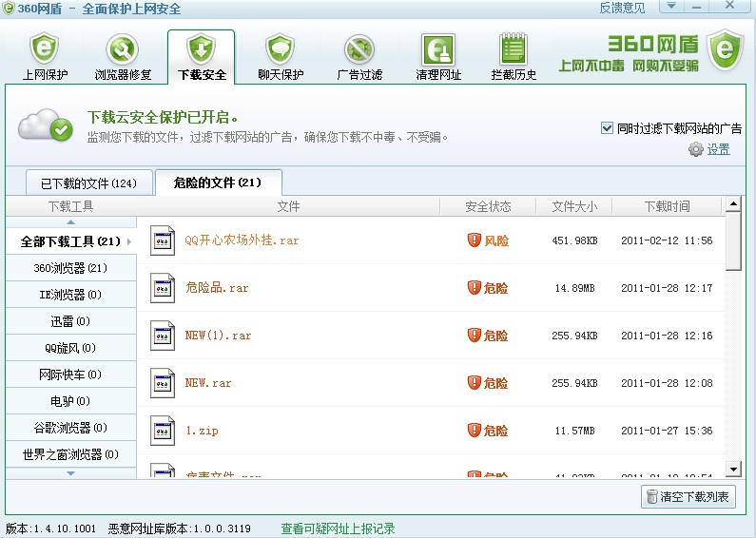Click size value 11.57MB
756x538 pixels.
(574, 431)
